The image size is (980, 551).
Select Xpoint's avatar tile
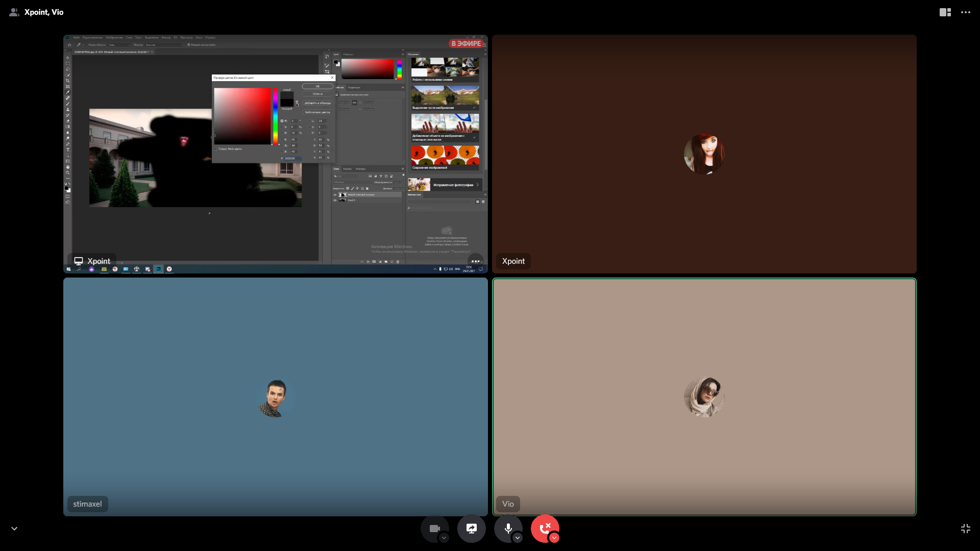[x=704, y=154]
